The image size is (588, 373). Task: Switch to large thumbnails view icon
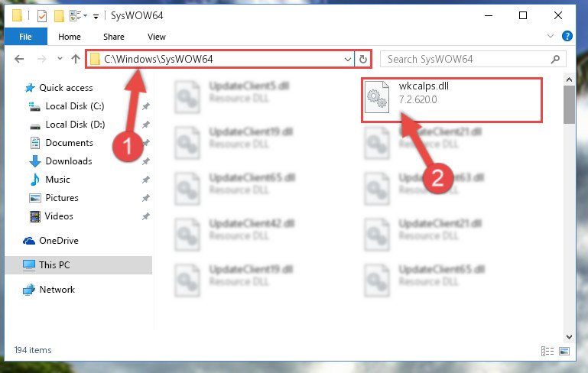564,351
